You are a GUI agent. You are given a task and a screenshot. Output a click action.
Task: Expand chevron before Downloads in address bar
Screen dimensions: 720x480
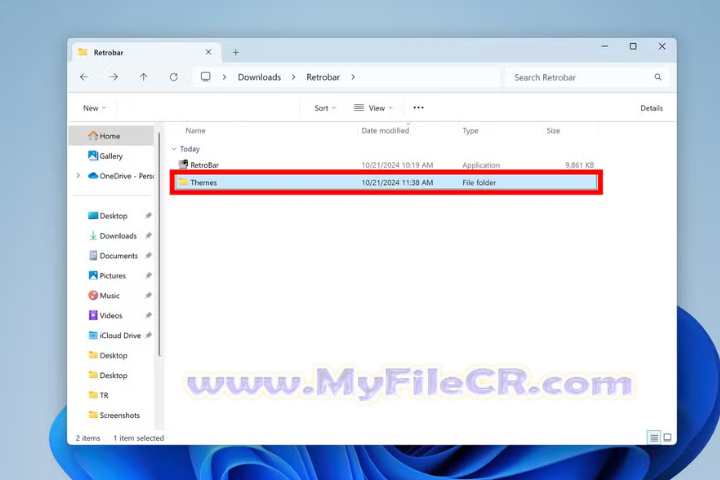[x=224, y=77]
